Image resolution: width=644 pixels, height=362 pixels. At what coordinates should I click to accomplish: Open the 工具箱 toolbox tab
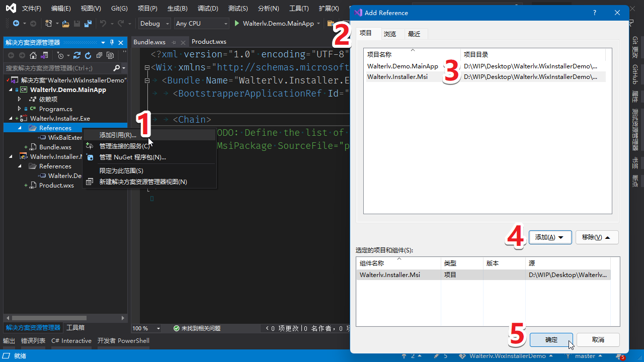[75, 328]
